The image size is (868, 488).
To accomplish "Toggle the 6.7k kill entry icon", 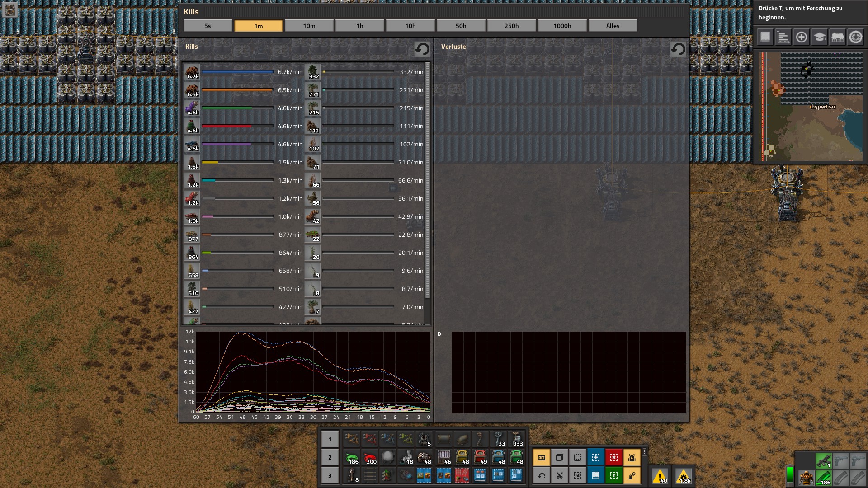I will (x=192, y=72).
